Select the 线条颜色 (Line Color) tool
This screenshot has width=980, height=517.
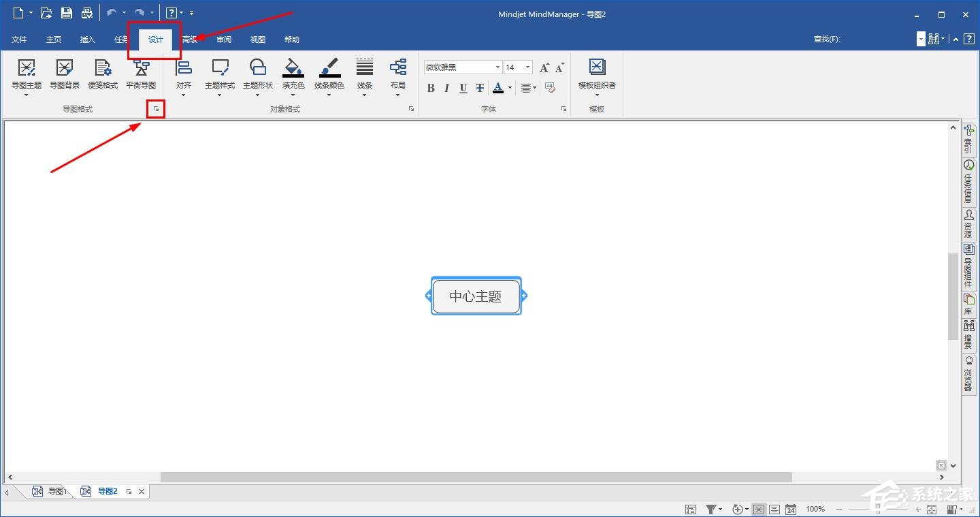(x=329, y=75)
